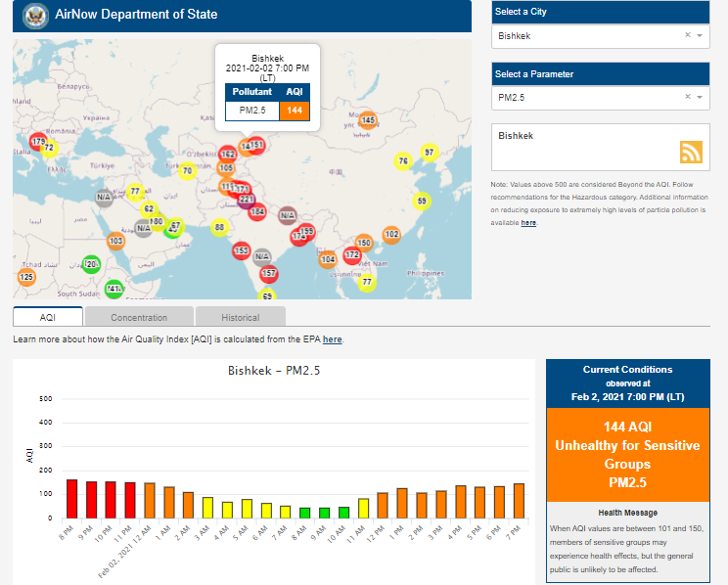Select the yellow 97 map marker
Viewport: 728px width, 585px height.
(x=429, y=153)
